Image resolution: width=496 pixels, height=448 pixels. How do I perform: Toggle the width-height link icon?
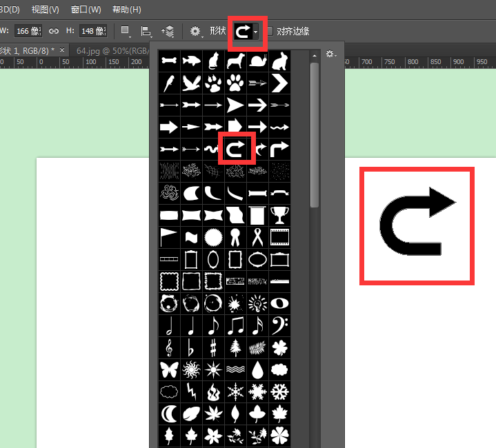click(x=54, y=31)
